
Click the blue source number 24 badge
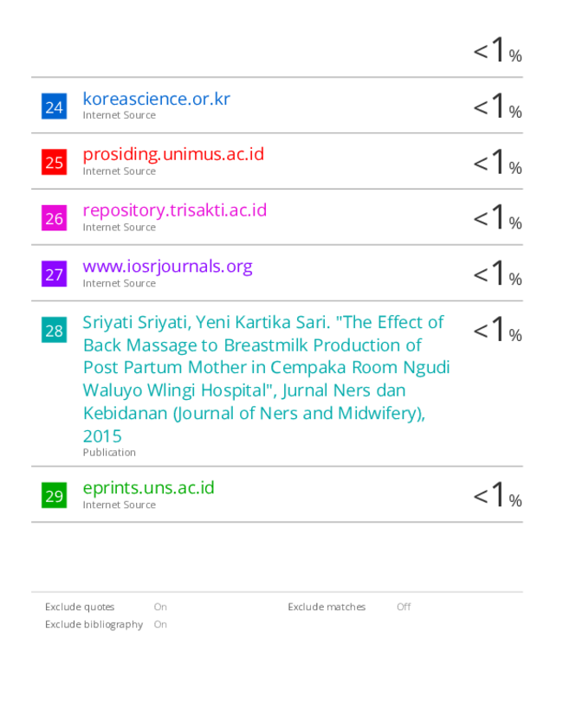[54, 106]
